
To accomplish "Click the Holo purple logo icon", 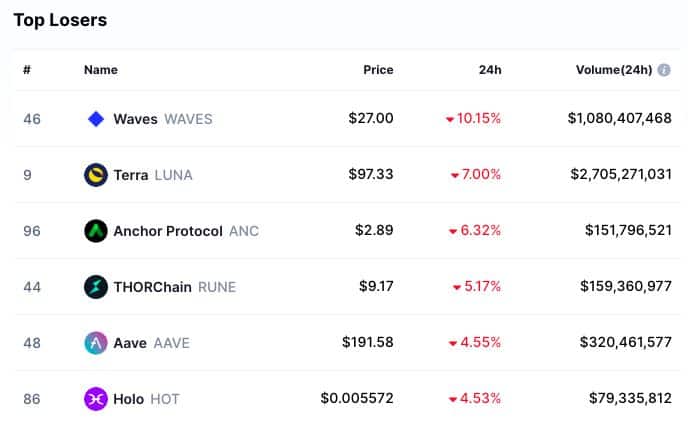I will [x=96, y=399].
